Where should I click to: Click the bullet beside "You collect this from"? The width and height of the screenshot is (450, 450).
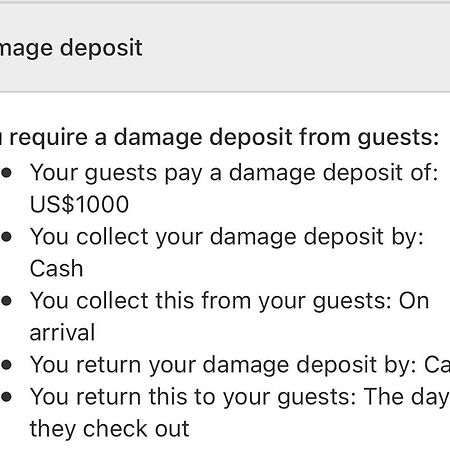click(7, 301)
